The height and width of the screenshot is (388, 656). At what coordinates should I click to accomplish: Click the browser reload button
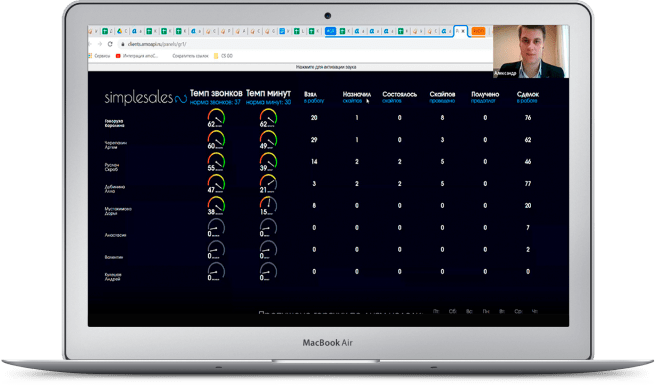[110, 44]
